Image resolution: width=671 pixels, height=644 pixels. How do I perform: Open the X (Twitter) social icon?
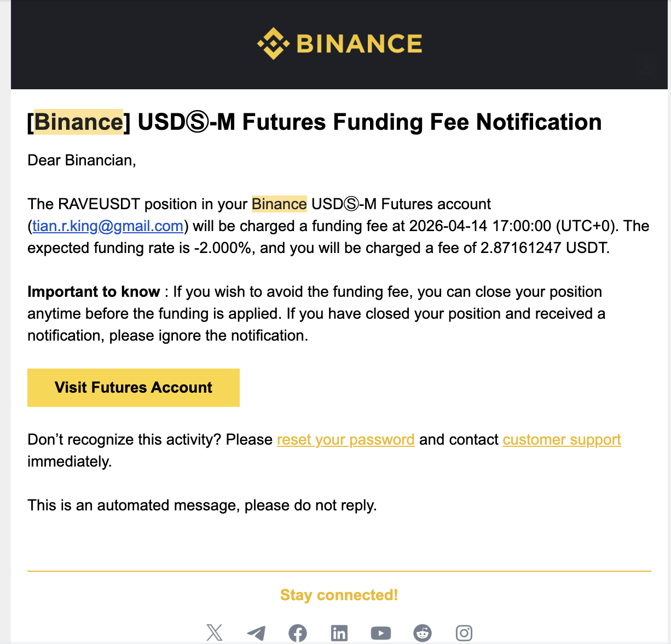click(215, 633)
